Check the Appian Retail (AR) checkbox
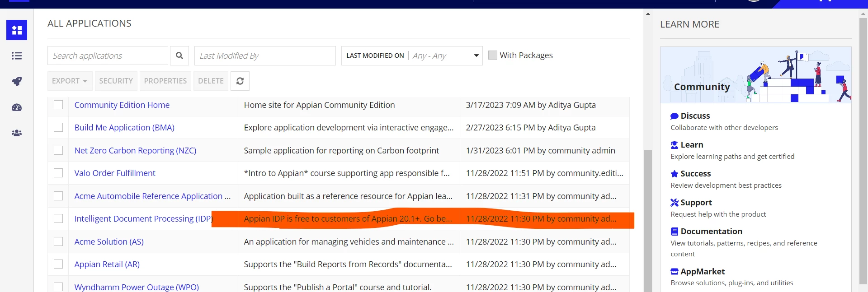 coord(58,264)
